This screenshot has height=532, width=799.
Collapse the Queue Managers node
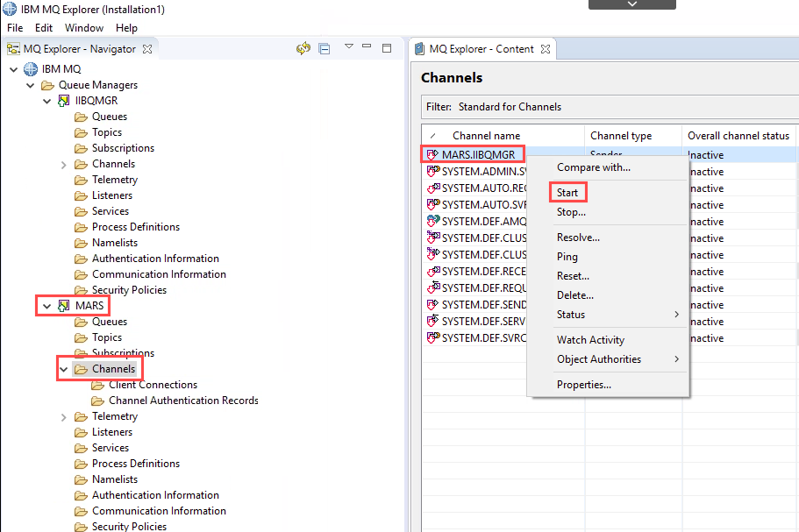[31, 86]
